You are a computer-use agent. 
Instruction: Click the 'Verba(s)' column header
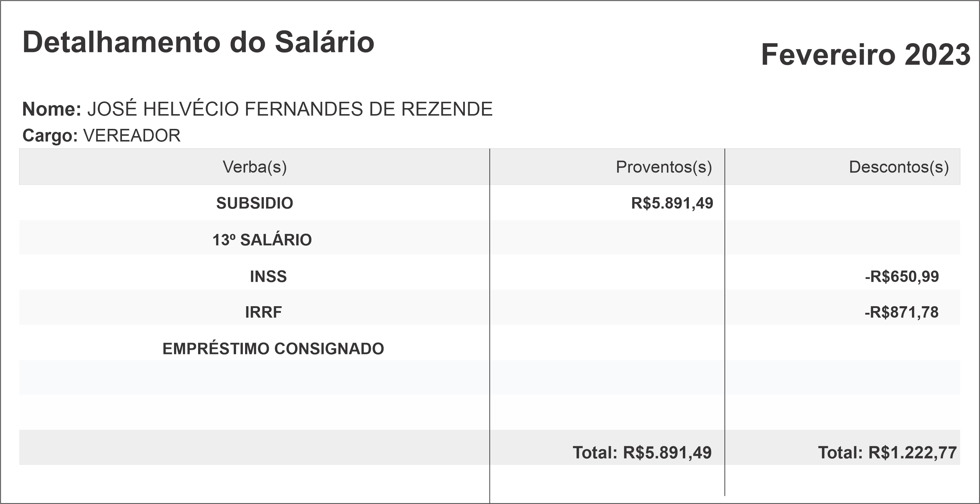(254, 167)
